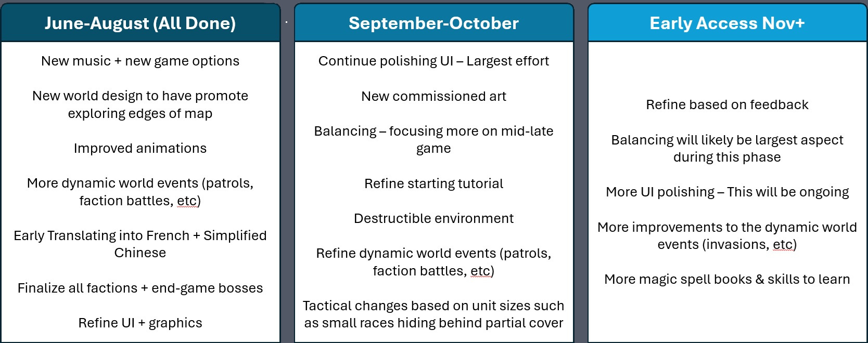Viewport: 868px width, 343px height.
Task: Click Finalize all factions + end-game bosses
Action: click(140, 288)
